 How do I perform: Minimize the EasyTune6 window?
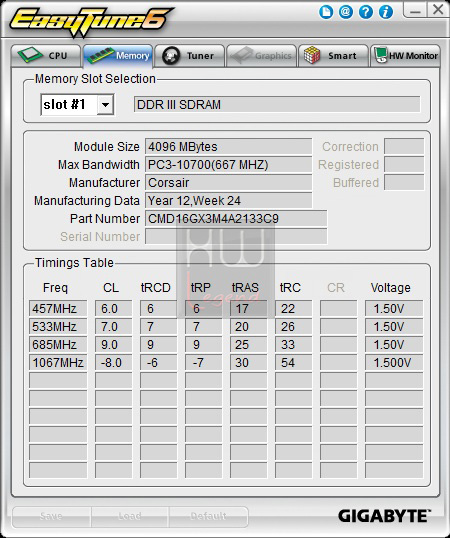click(x=415, y=10)
